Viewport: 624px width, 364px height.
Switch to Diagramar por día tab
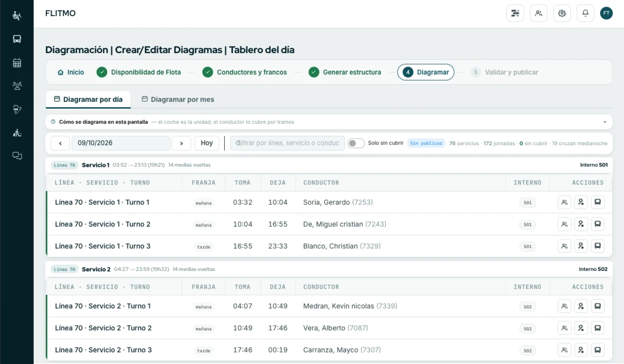(x=88, y=99)
